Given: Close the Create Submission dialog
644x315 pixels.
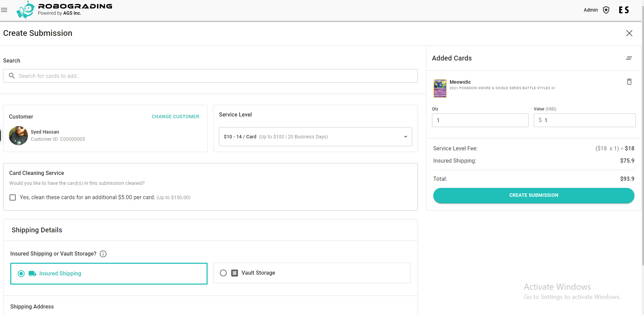Looking at the screenshot, I should pyautogui.click(x=629, y=33).
